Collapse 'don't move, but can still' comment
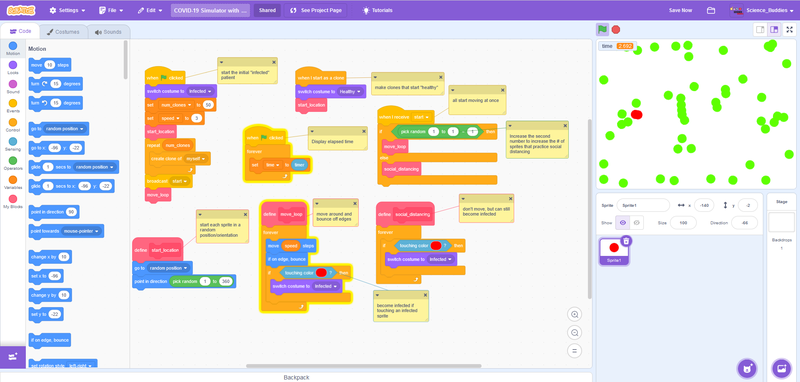 point(463,198)
